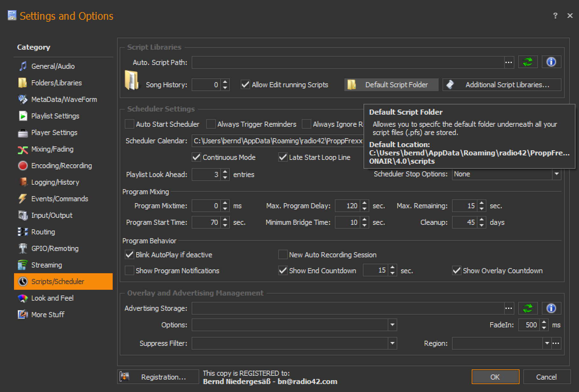Expand the advertising Options dropdown
Viewport: 579px width, 392px height.
[x=392, y=325]
